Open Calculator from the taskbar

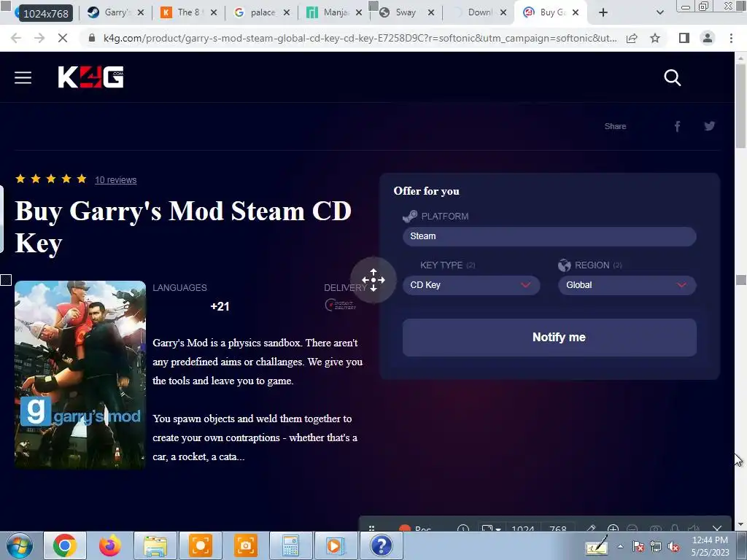point(290,545)
